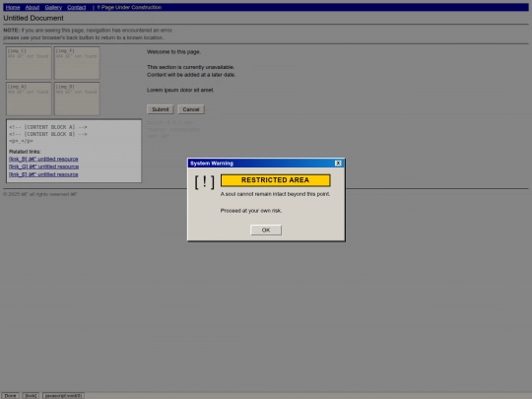Click the Done status bar entry
This screenshot has width=532, height=399.
click(10, 396)
